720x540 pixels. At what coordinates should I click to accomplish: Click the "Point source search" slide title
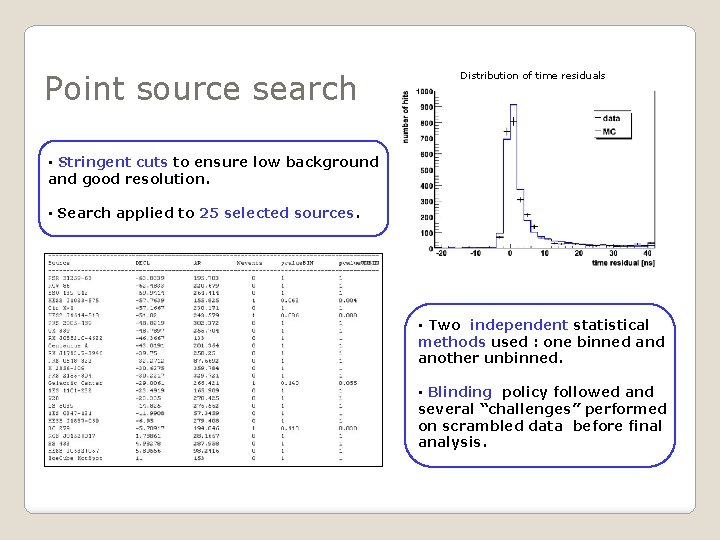coord(201,89)
